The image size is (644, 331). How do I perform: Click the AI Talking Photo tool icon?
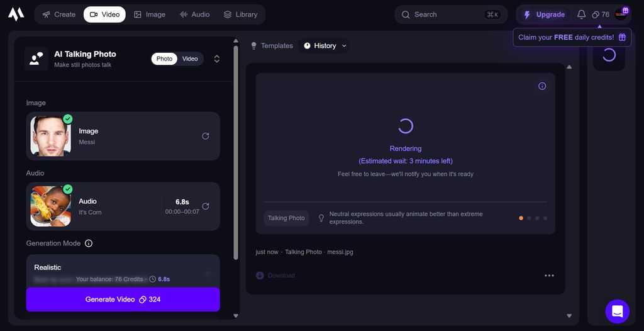pyautogui.click(x=36, y=59)
